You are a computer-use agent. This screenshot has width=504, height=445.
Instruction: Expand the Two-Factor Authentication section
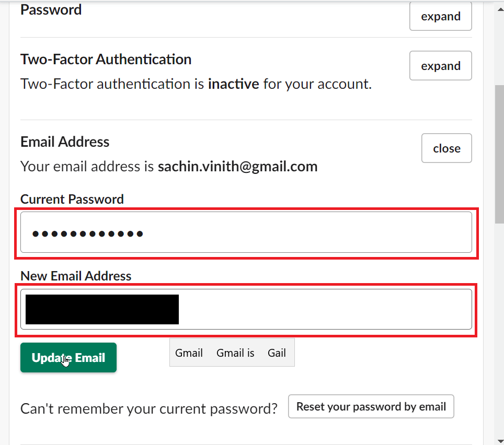[440, 66]
